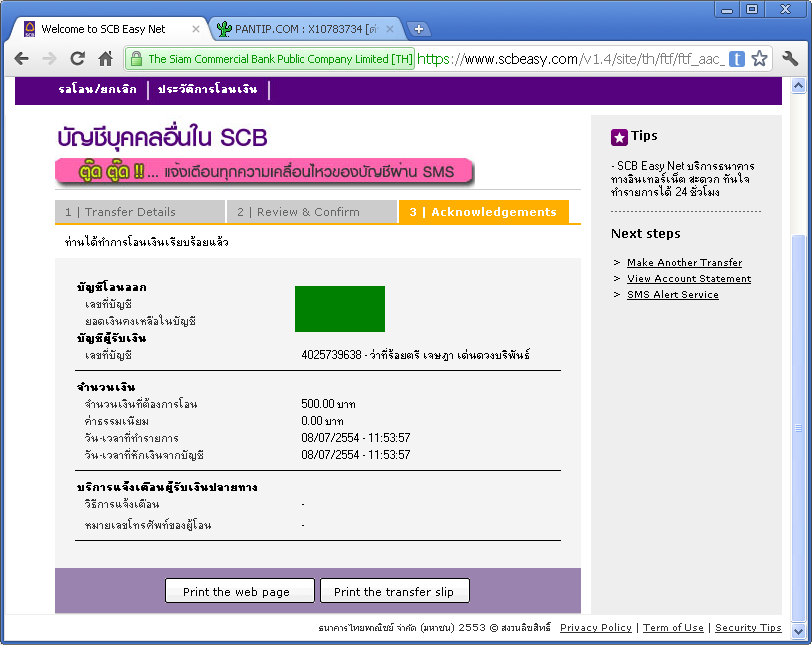Open the 'View Account Statement' link

coord(689,278)
